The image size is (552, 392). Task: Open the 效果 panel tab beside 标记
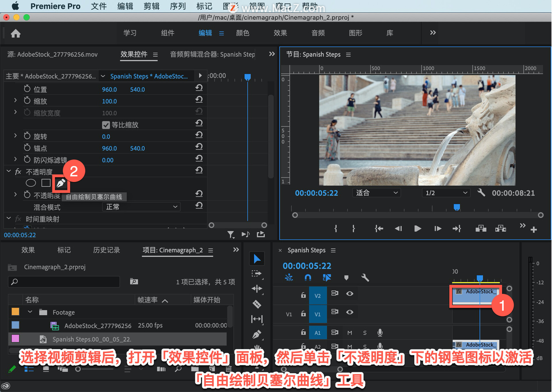tap(28, 250)
